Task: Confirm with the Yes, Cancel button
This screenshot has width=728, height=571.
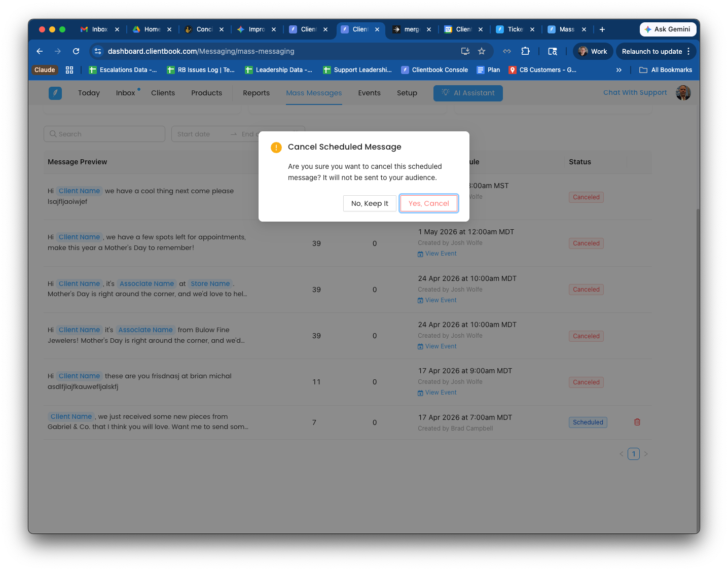Action: [x=428, y=203]
